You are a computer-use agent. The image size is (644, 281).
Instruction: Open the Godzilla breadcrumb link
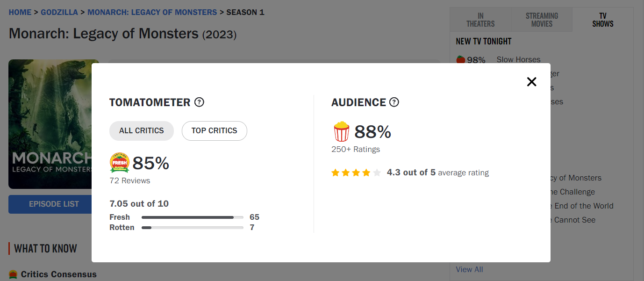point(59,12)
